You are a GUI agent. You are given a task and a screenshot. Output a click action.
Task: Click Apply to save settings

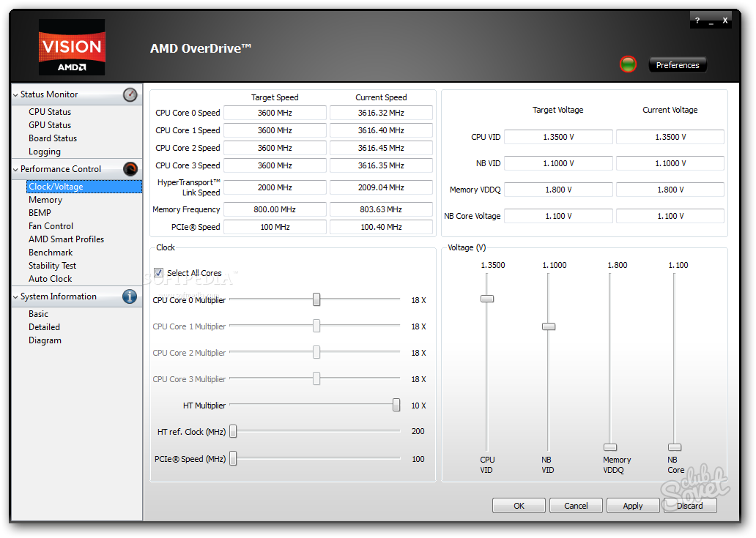[633, 506]
